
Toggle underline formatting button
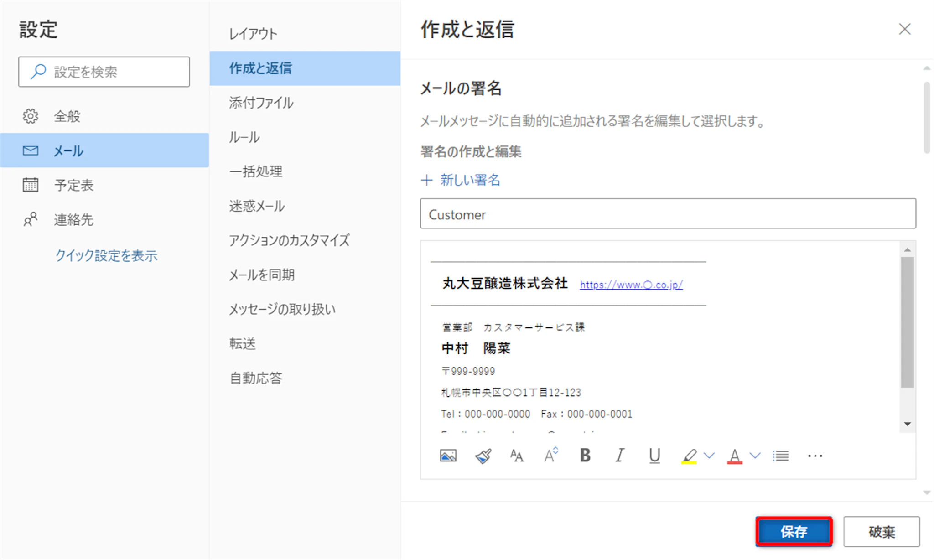point(654,455)
